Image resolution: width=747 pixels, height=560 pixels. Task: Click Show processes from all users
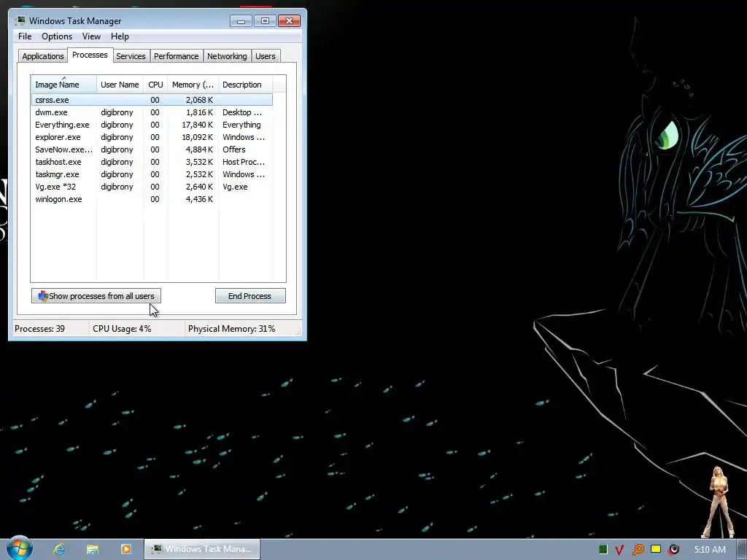coord(96,296)
